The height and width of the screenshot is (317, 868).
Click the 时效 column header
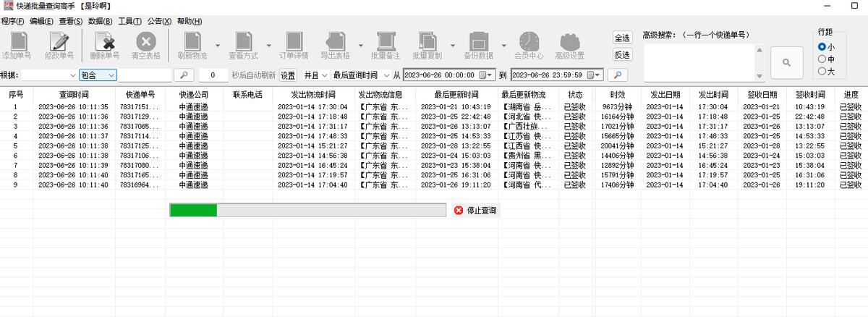coord(617,95)
